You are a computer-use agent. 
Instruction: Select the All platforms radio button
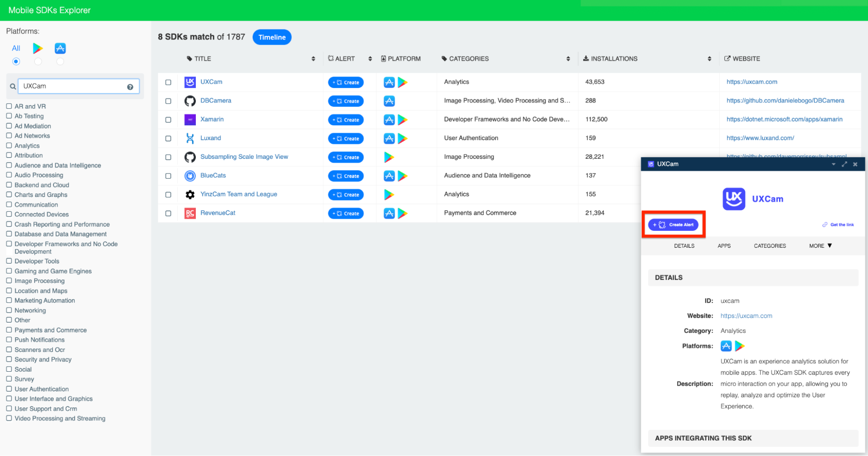click(16, 62)
